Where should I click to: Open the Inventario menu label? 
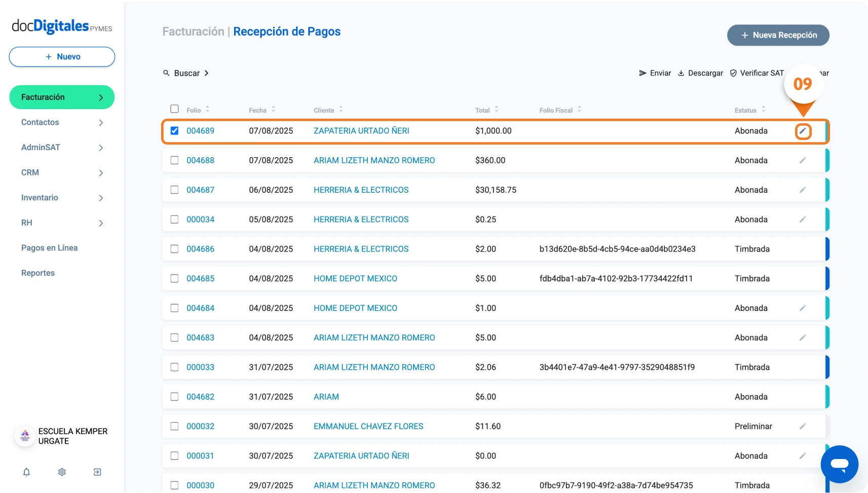click(x=40, y=197)
